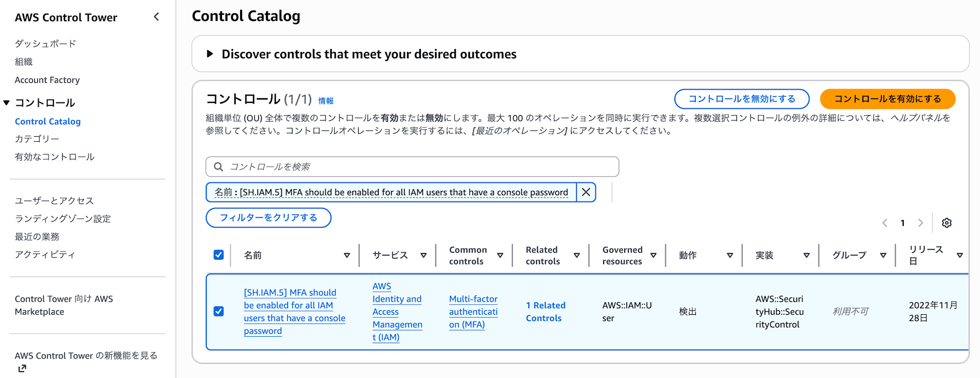Uncheck the SH.IAM.5 row checkbox
Image resolution: width=980 pixels, height=378 pixels.
click(x=219, y=311)
